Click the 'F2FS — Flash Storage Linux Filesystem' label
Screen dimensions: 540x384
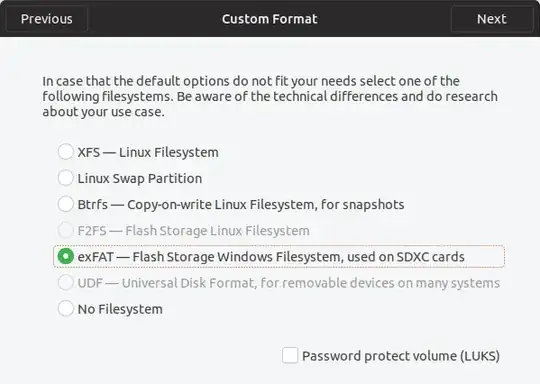pos(194,231)
